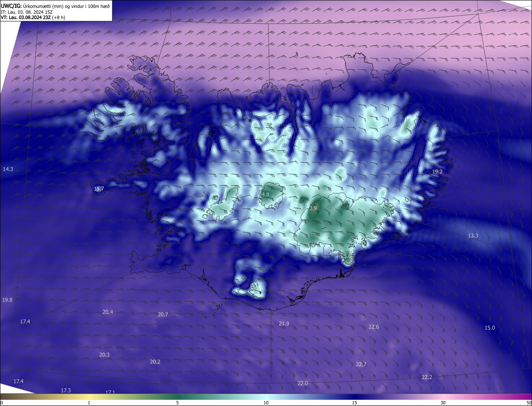The width and height of the screenshot is (532, 406).
Task: Click the map value 14.3
Action: point(8,169)
